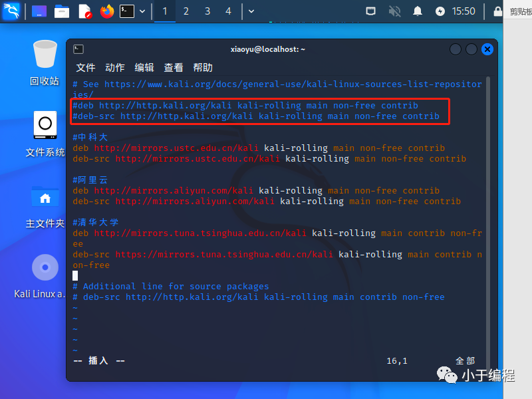Open the 帮助 menu in the terminal
This screenshot has height=399, width=532.
[x=202, y=67]
